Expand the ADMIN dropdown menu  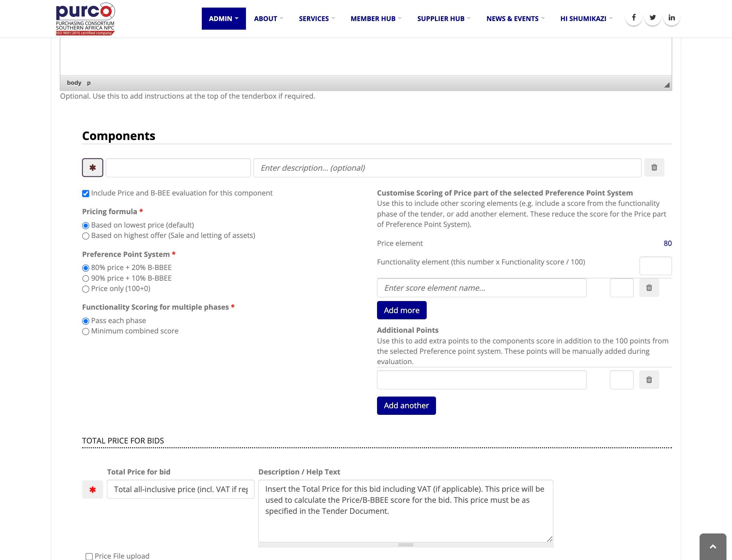coord(224,19)
